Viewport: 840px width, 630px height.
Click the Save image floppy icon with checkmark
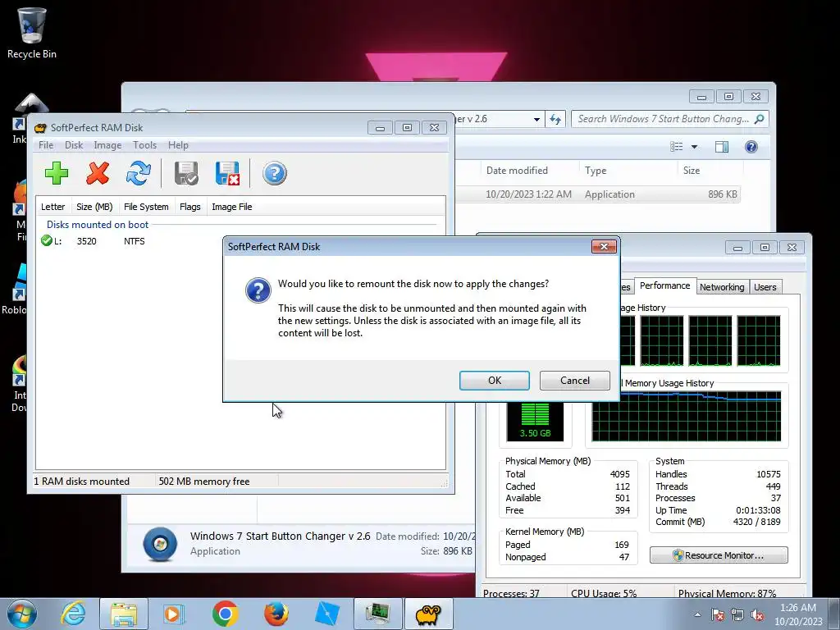coord(186,174)
